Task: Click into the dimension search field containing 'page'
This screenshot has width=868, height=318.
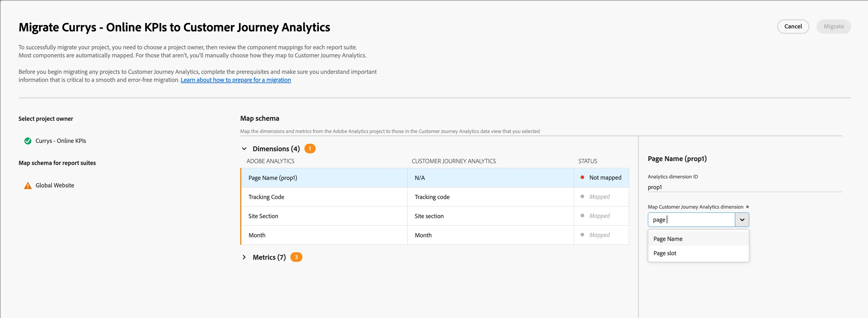Action: [691, 220]
